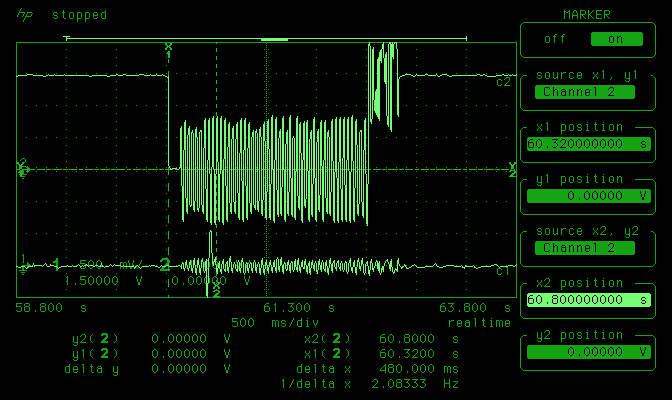
Task: Select the y1 position field
Action: (x=587, y=196)
